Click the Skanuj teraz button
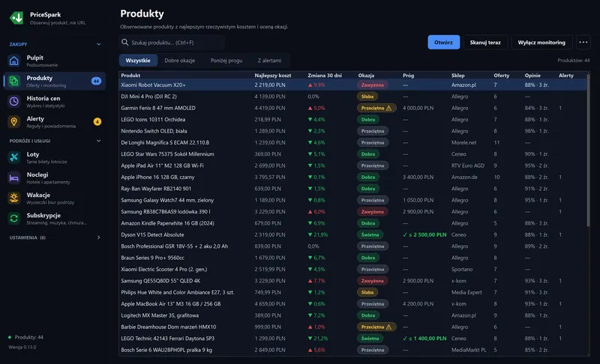This screenshot has height=364, width=600. [x=485, y=43]
